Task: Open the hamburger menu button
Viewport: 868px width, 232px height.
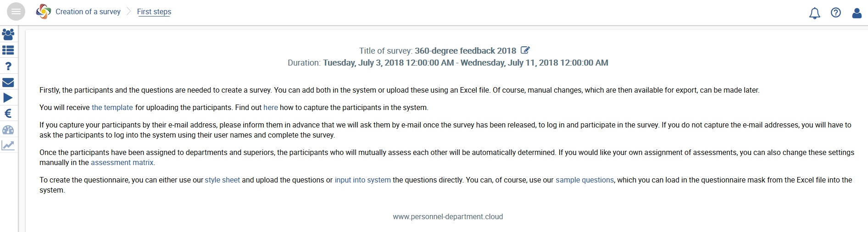Action: [16, 12]
